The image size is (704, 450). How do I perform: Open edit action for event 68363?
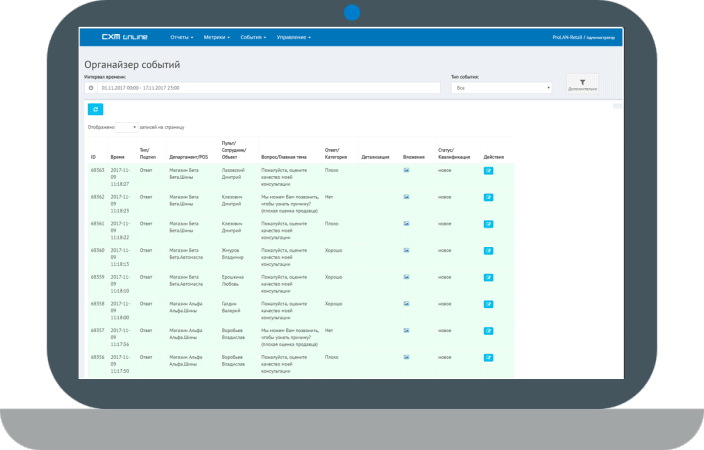tap(488, 171)
